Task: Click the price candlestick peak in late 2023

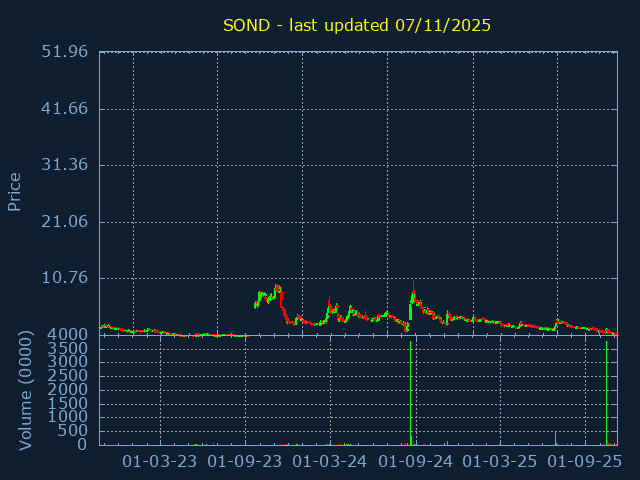Action: pyautogui.click(x=277, y=288)
